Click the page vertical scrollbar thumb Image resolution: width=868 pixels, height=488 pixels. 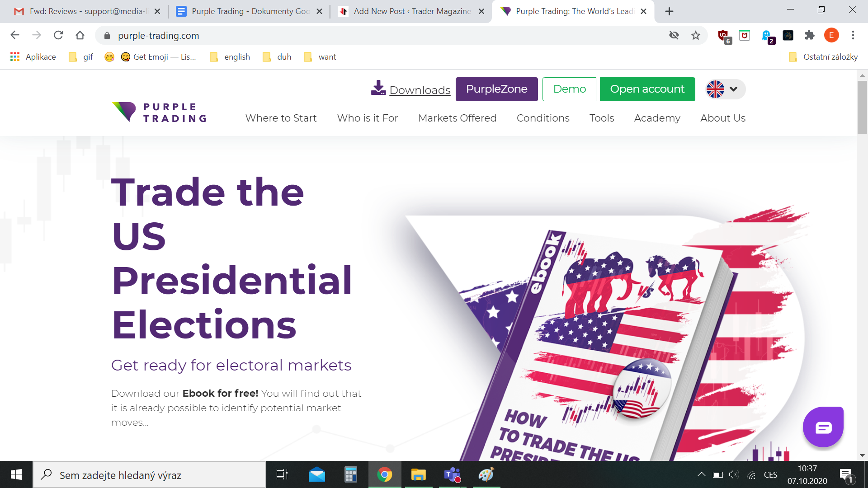(x=862, y=107)
